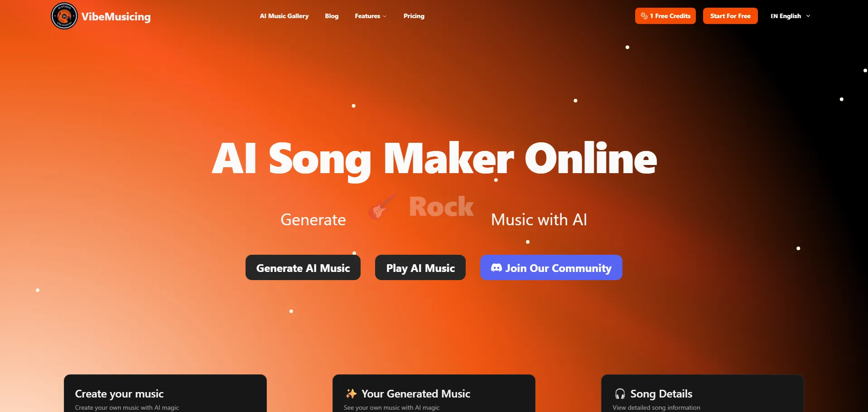
Task: Click the Start For Free button
Action: click(x=730, y=16)
